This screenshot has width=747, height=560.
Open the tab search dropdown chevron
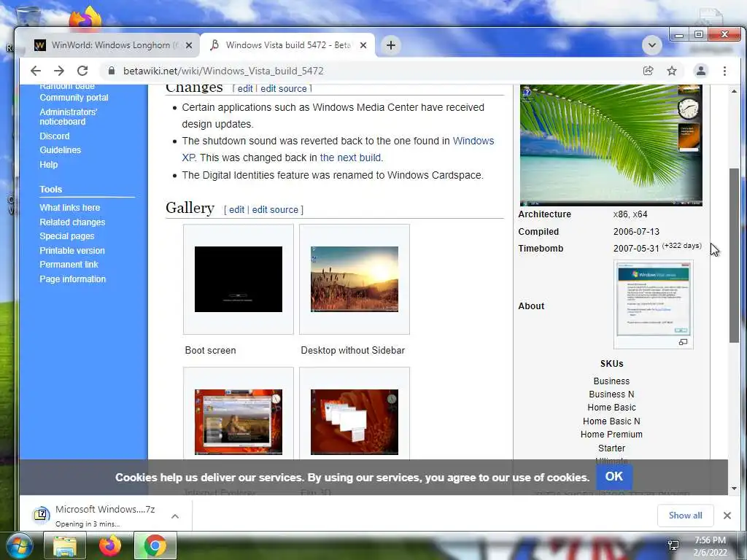pos(651,45)
